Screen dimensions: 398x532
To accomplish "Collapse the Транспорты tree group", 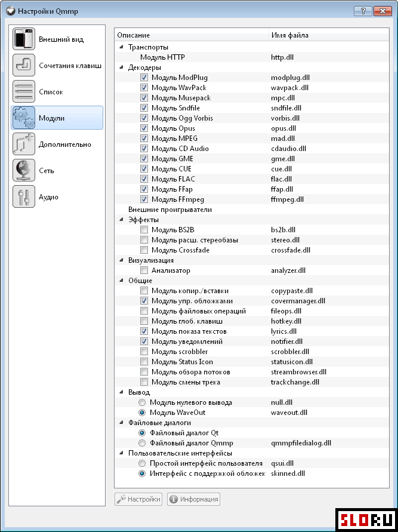I will 121,47.
